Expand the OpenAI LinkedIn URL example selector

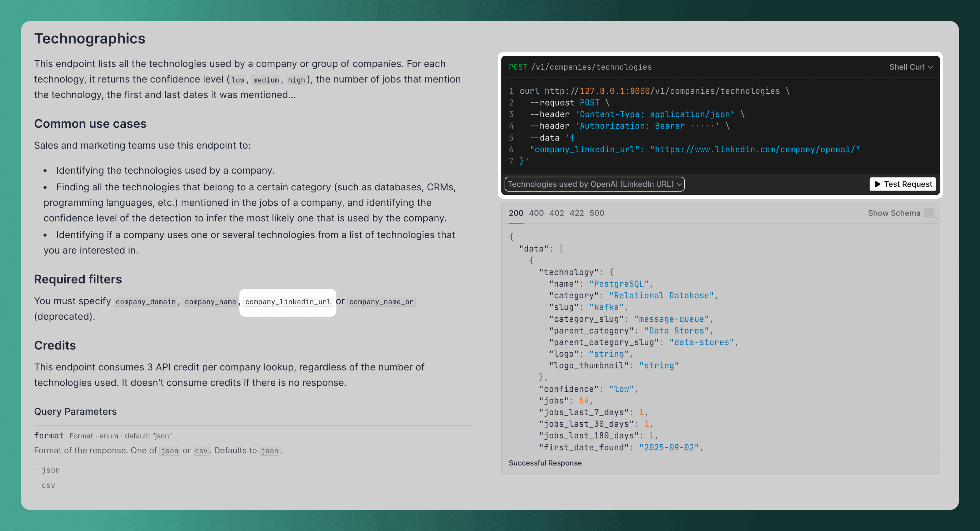tap(594, 184)
